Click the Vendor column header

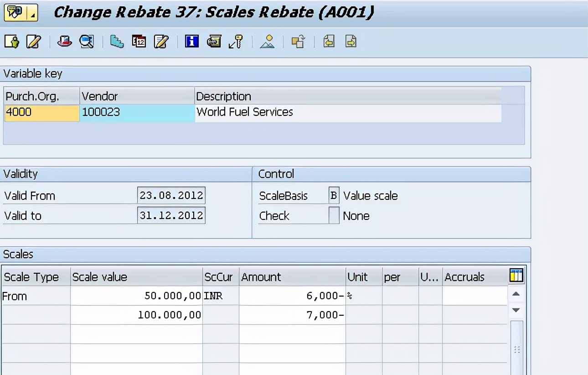(137, 96)
